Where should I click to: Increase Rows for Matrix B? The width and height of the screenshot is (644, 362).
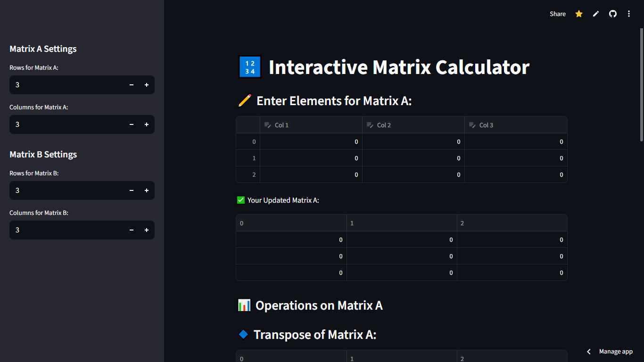click(147, 190)
